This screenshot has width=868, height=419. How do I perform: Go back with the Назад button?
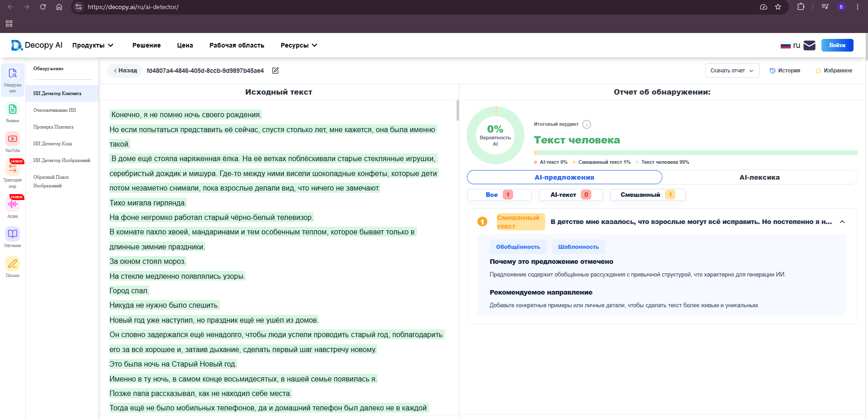[125, 71]
